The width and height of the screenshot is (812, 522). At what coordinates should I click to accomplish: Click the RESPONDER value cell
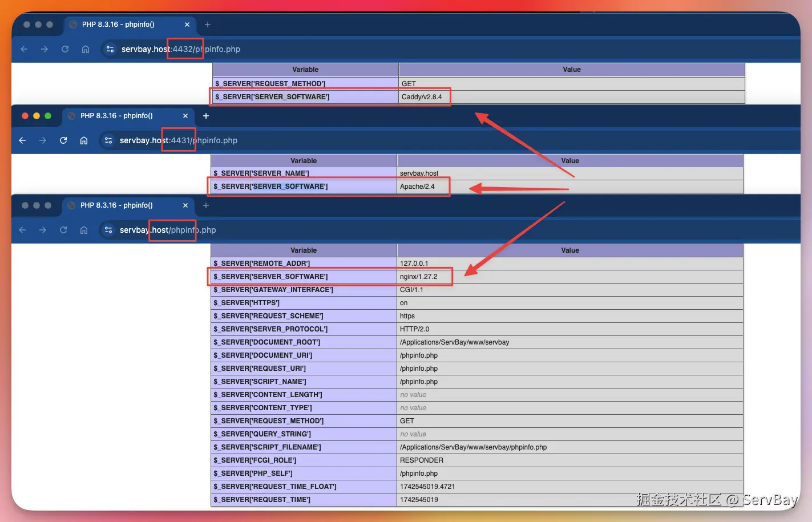point(570,460)
